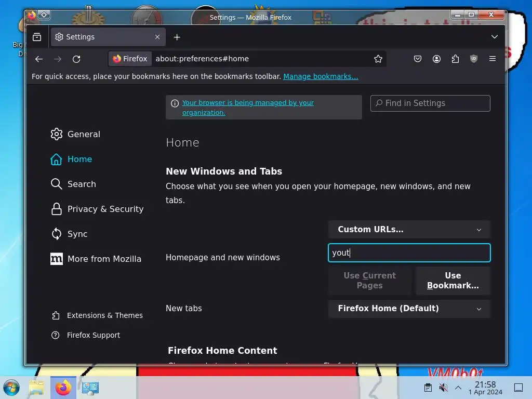Open the Manage bookmarks link
This screenshot has width=532, height=399.
pyautogui.click(x=321, y=76)
